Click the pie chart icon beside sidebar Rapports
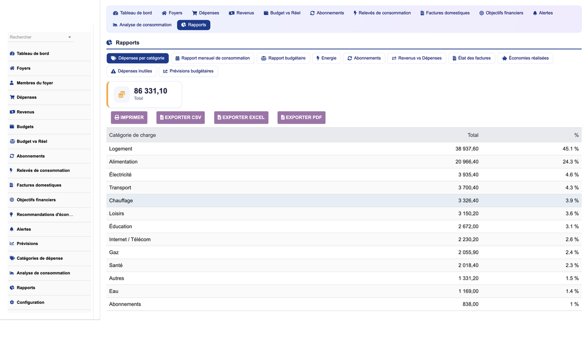 12,288
